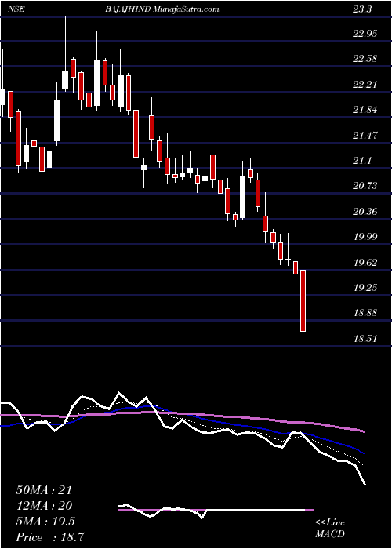Image resolution: width=392 pixels, height=549 pixels.
Task: Click the Live MACD inset chart
Action: click(x=216, y=510)
